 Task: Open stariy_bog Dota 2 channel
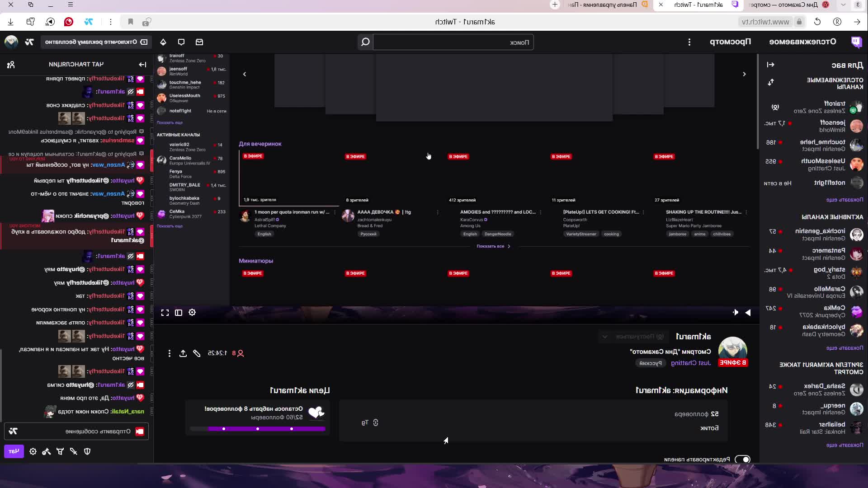[814, 273]
